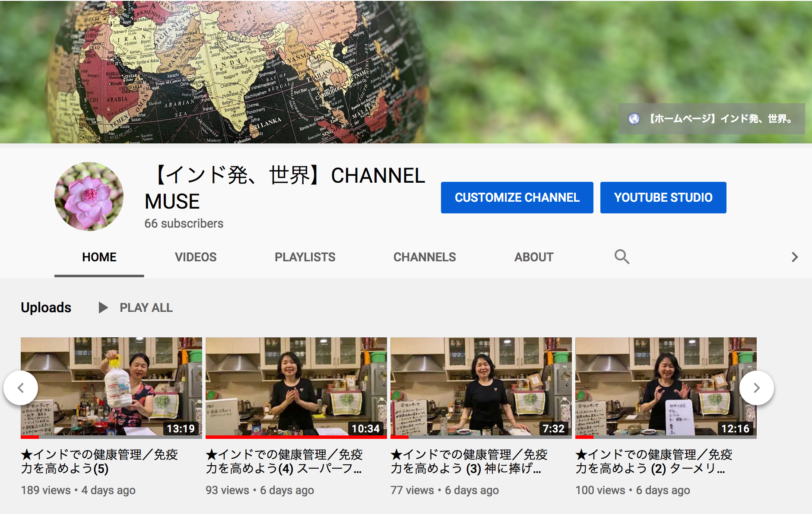Click video title 免疫力を高めよう (2) ターメリ
Viewport: 812px width, 514px height.
tap(654, 461)
